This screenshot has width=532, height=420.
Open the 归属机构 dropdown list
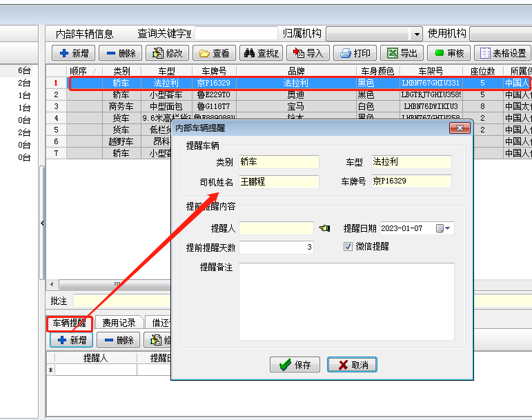(416, 34)
